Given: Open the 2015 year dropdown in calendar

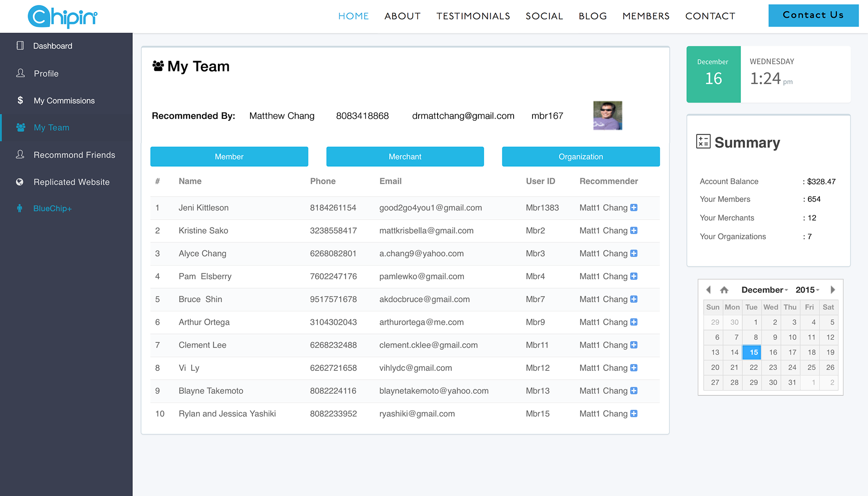Looking at the screenshot, I should coord(807,290).
